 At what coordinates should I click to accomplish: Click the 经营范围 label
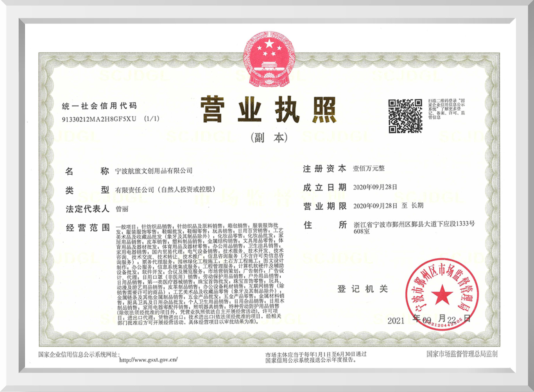pyautogui.click(x=88, y=228)
